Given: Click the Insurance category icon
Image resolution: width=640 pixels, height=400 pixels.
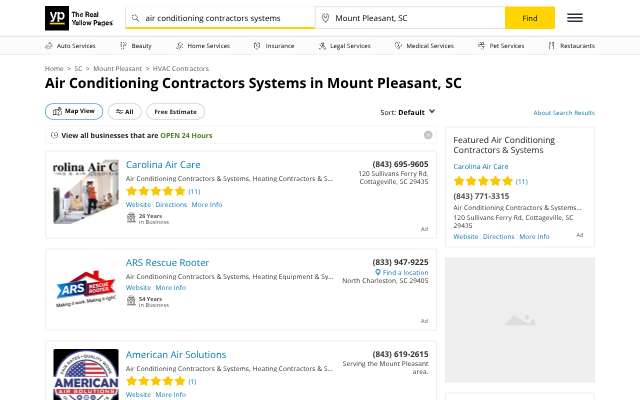Looking at the screenshot, I should coord(257,46).
